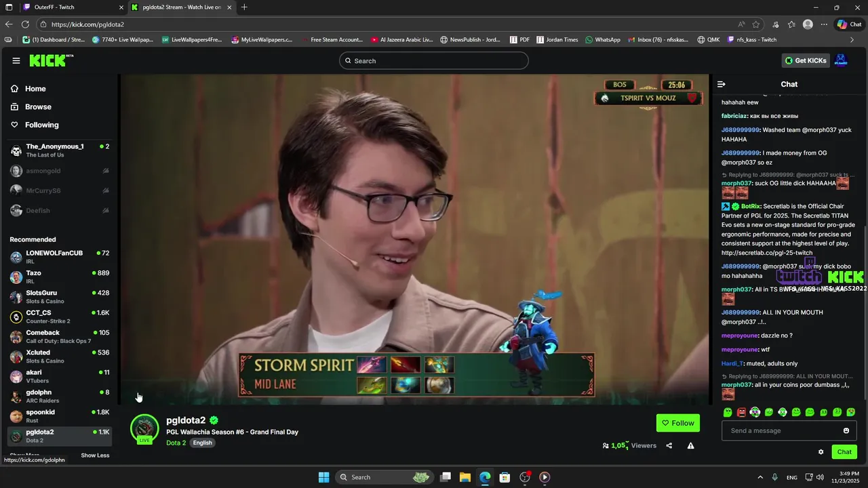Follow the pgldota2 channel
868x488 pixels.
[677, 423]
